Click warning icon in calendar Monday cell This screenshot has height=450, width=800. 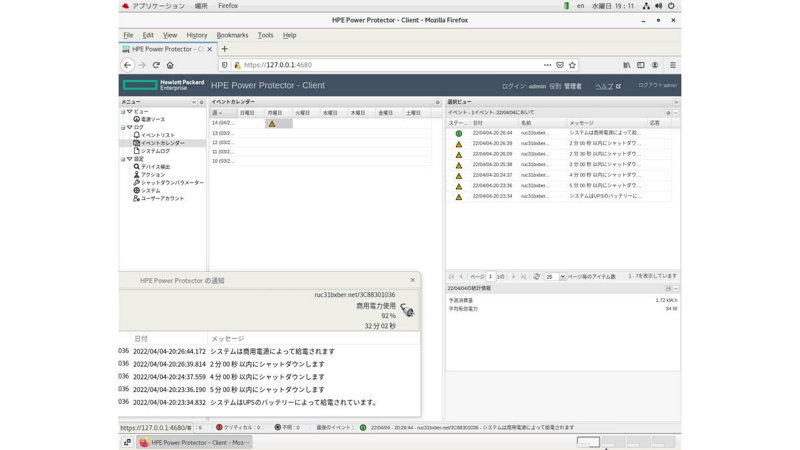point(271,124)
